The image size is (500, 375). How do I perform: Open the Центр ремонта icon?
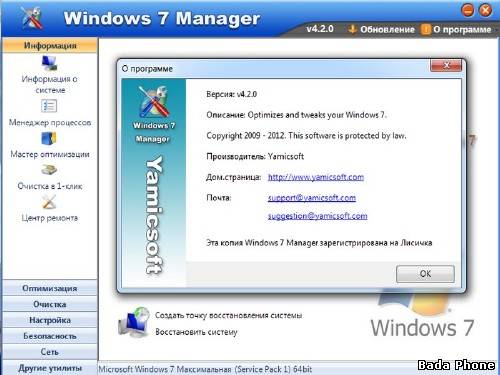[49, 202]
